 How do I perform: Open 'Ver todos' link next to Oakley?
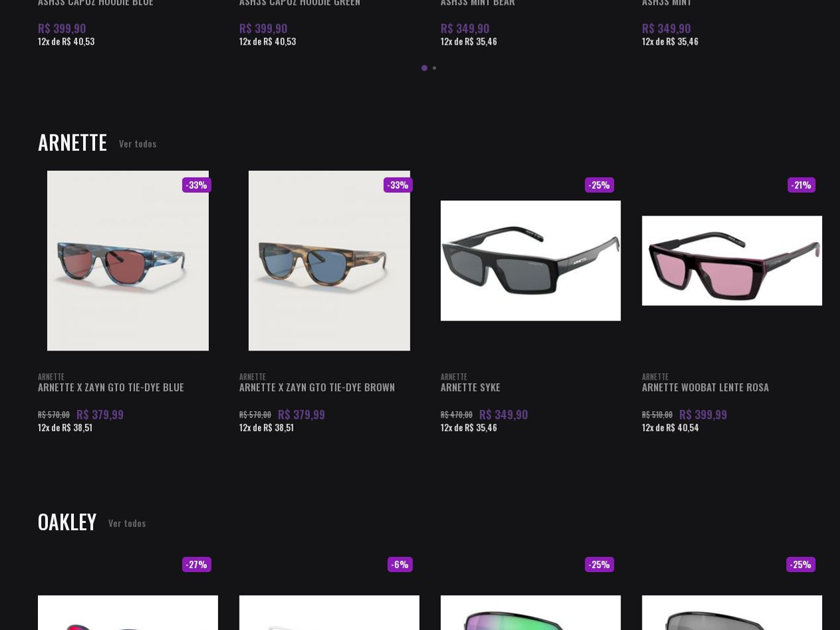click(127, 523)
